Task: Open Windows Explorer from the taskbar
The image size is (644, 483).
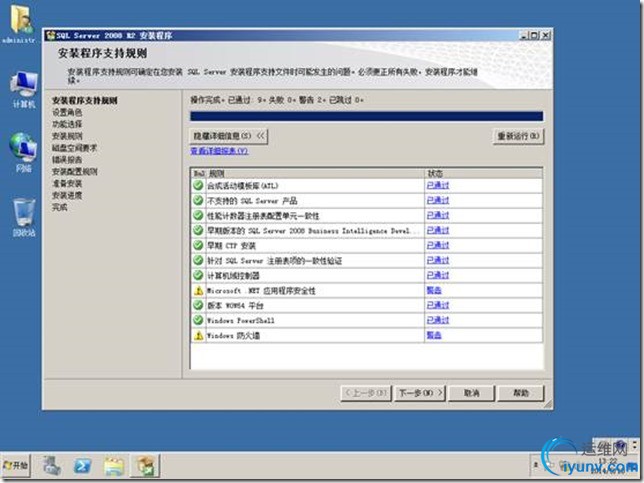Action: click(x=114, y=466)
